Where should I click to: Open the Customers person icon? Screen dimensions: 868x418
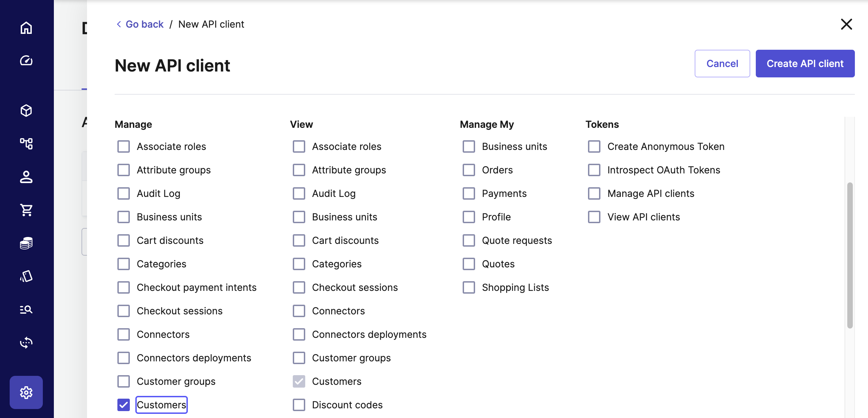26,177
